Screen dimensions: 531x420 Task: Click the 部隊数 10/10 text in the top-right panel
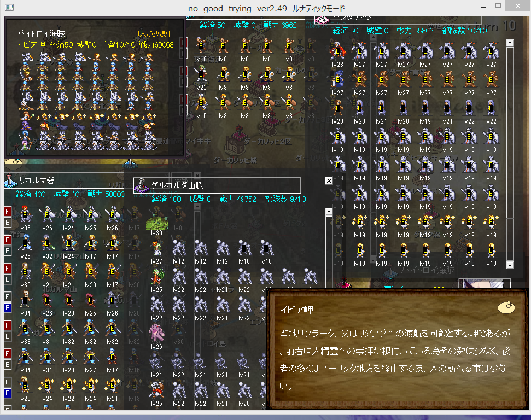point(465,31)
